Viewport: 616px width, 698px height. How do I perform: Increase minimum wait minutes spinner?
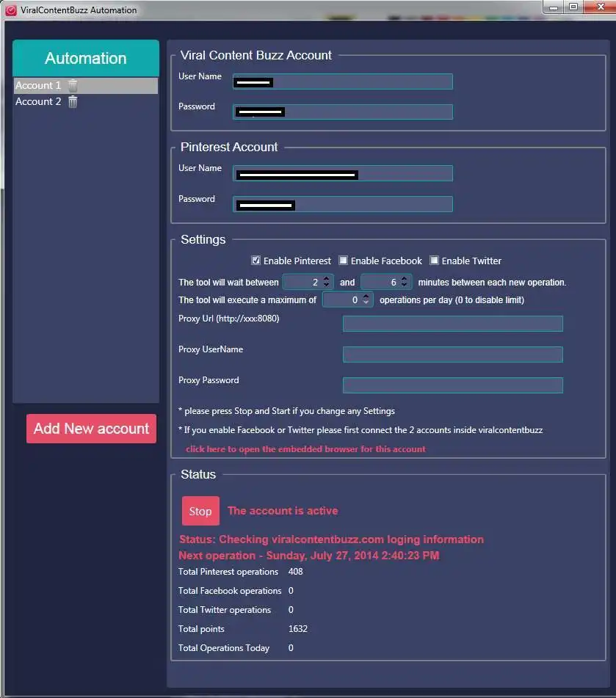(x=327, y=279)
